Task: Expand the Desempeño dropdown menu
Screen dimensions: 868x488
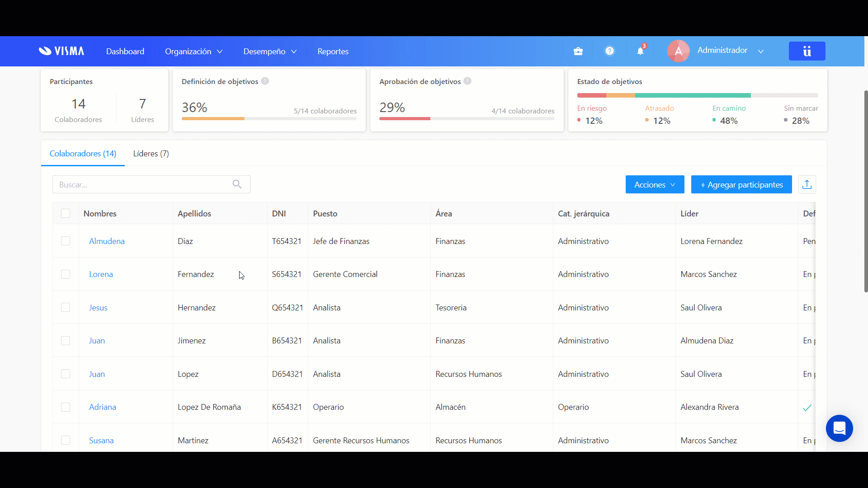Action: coord(270,52)
